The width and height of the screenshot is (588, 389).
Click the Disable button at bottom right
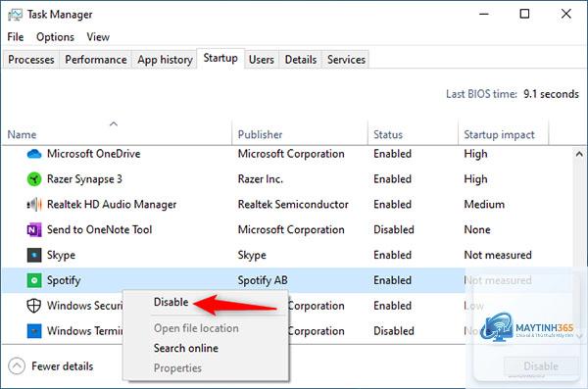[x=541, y=365]
